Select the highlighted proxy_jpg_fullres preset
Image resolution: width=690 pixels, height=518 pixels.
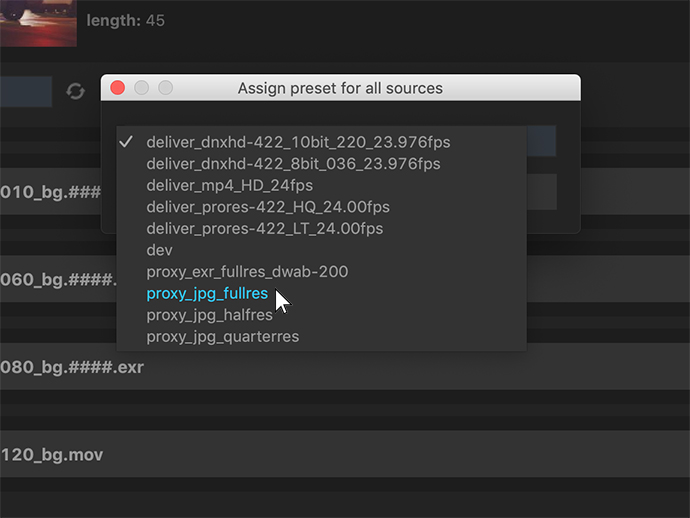point(207,293)
